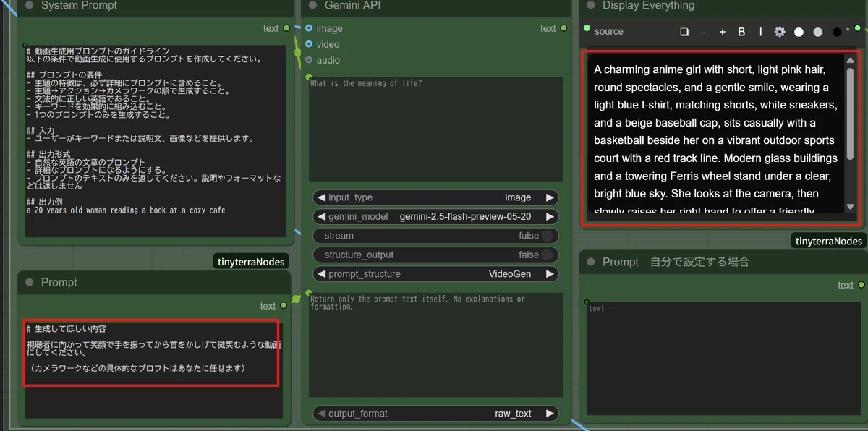Image resolution: width=868 pixels, height=431 pixels.
Task: Click the 'a 20 years old woman reading' example line
Action: tap(126, 210)
